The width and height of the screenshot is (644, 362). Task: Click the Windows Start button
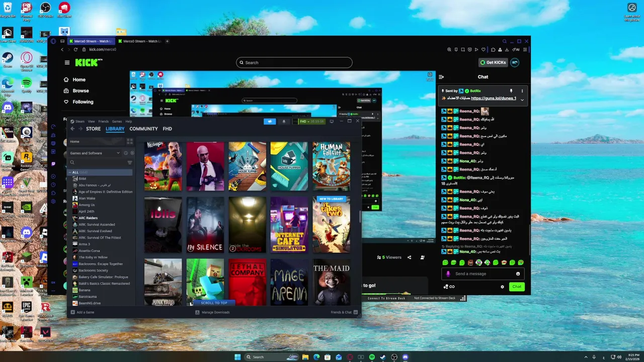pyautogui.click(x=237, y=357)
